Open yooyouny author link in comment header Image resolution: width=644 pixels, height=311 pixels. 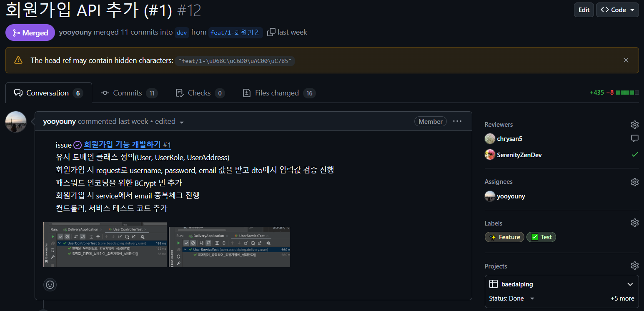59,121
